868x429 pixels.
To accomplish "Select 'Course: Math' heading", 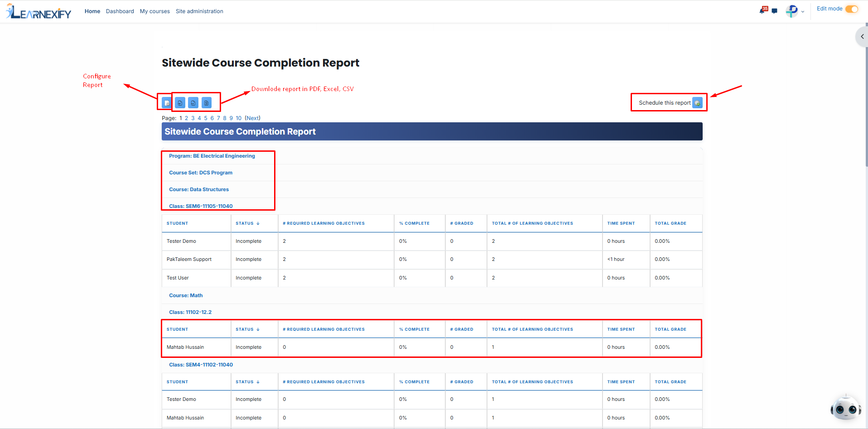I will pyautogui.click(x=186, y=295).
